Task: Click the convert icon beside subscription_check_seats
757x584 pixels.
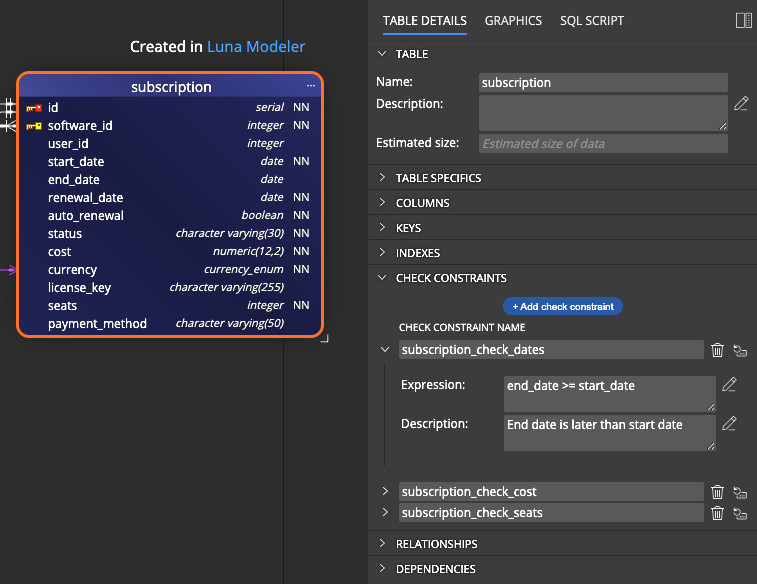Action: [740, 513]
